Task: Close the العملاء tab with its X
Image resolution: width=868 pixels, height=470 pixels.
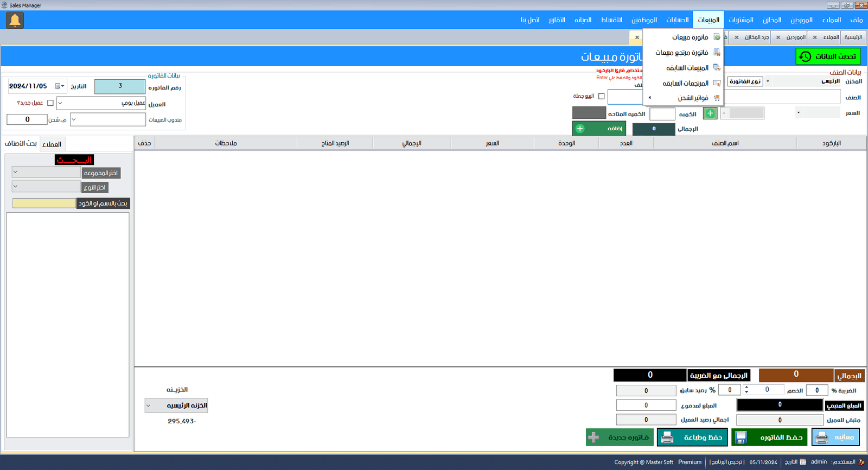Action: click(x=815, y=37)
